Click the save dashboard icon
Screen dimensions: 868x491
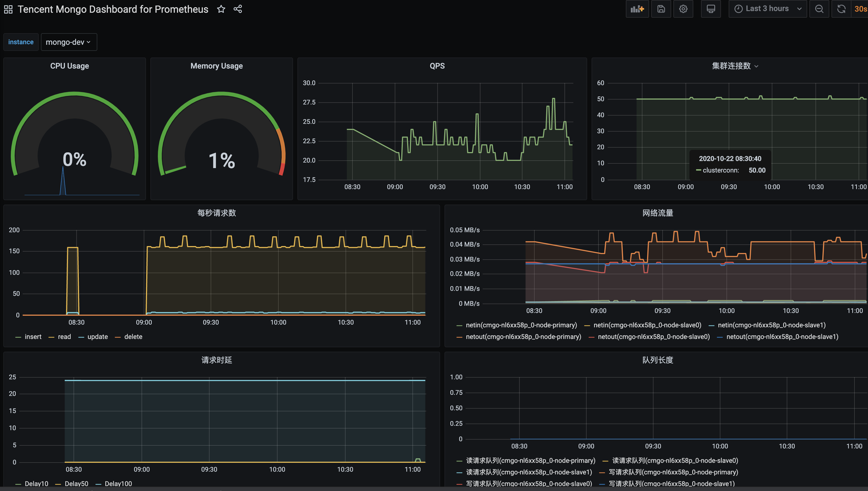point(661,9)
